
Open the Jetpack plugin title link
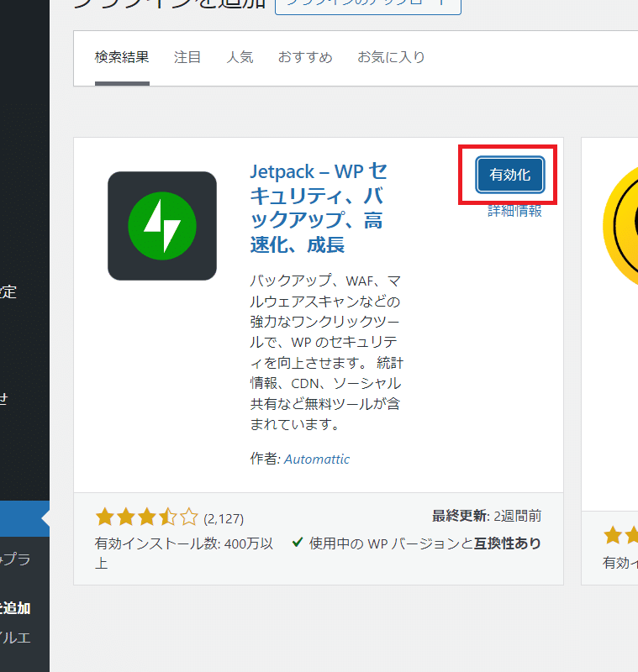click(319, 208)
